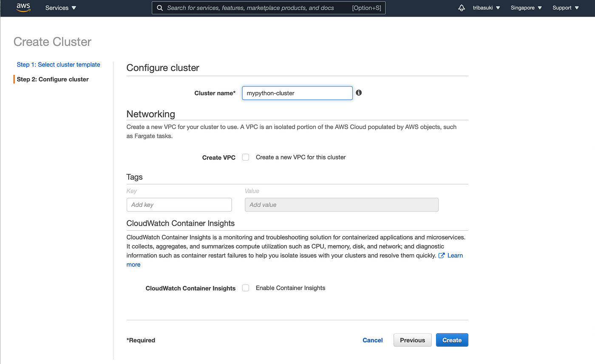Image resolution: width=595 pixels, height=364 pixels.
Task: Click the AWS home logo
Action: 23,8
